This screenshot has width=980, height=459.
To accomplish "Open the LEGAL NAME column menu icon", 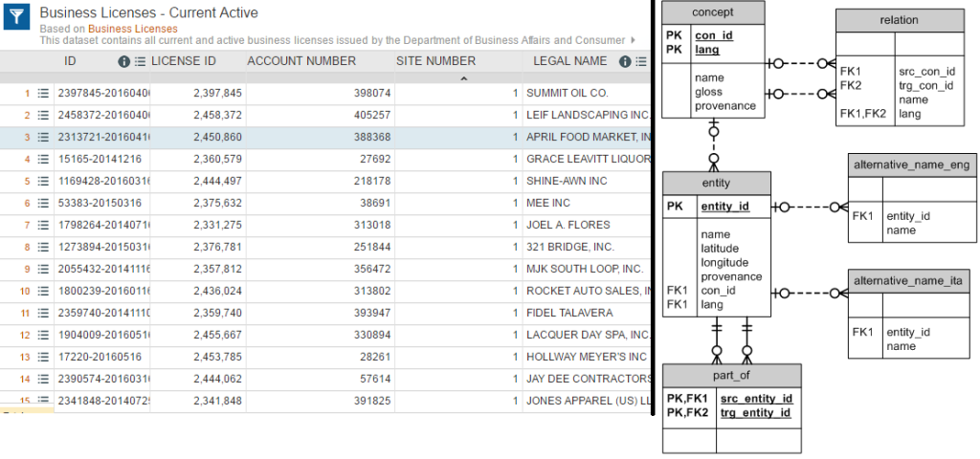I will tap(639, 61).
